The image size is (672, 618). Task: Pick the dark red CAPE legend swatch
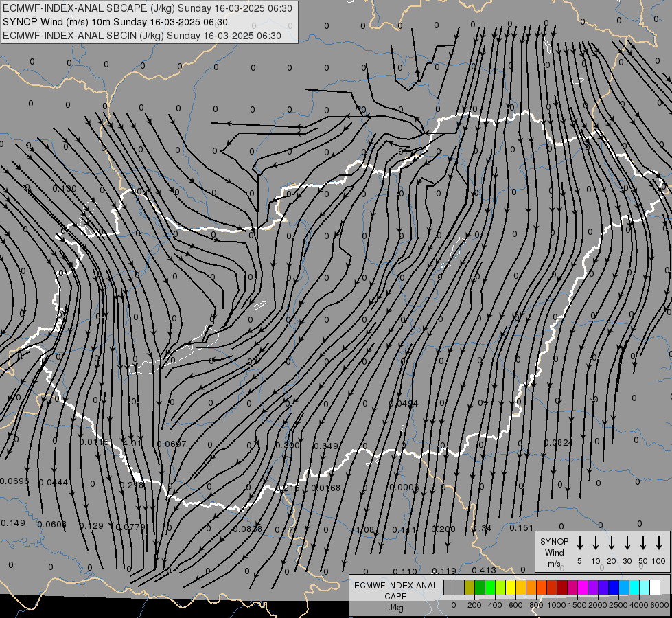562,587
